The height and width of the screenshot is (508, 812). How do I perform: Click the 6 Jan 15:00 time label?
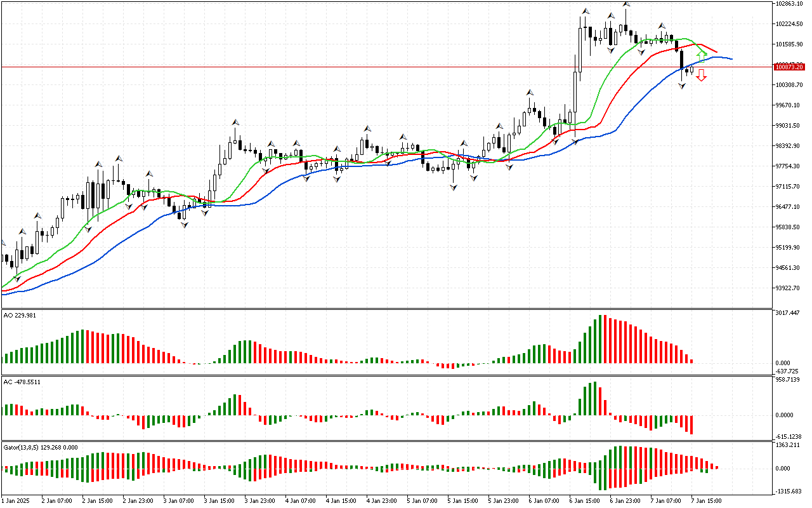point(584,500)
